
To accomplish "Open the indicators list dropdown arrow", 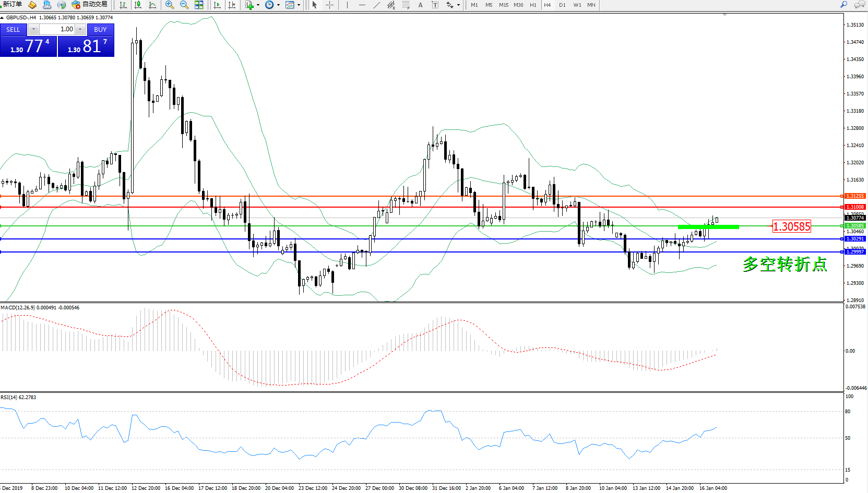I will [x=258, y=5].
